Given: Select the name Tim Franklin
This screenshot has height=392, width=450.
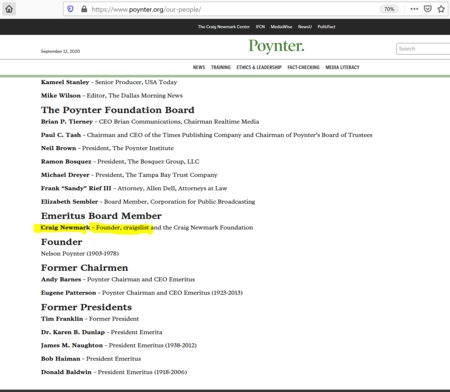Looking at the screenshot, I should pos(62,319).
